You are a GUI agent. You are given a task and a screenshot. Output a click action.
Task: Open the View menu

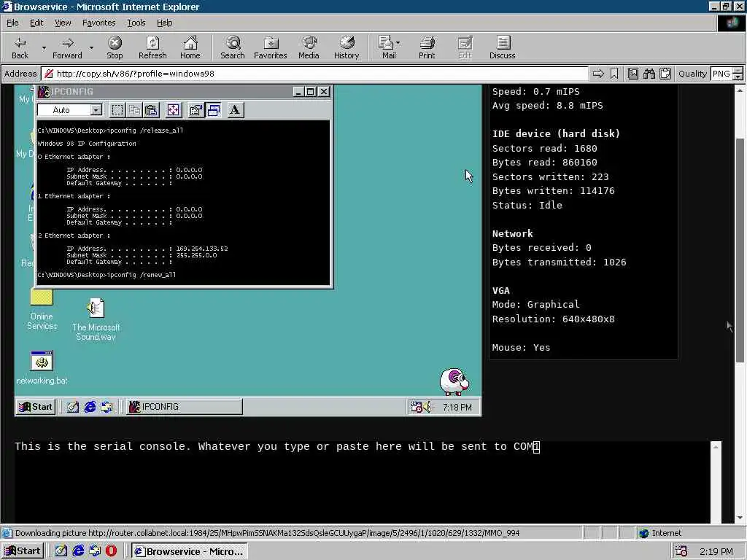pyautogui.click(x=63, y=23)
